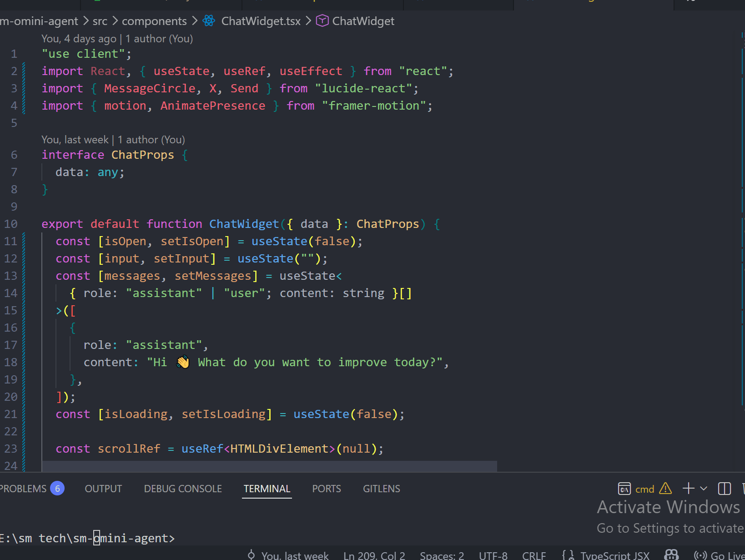Select the TERMINAL tab
This screenshot has width=745, height=560.
(x=267, y=489)
